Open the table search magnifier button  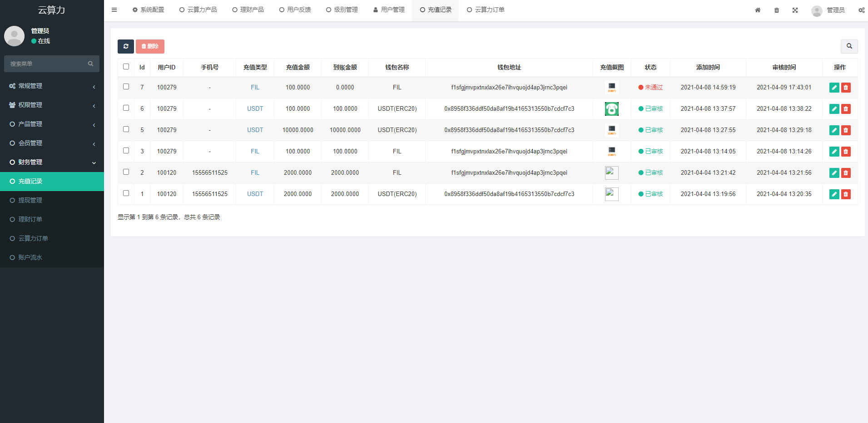(x=849, y=46)
